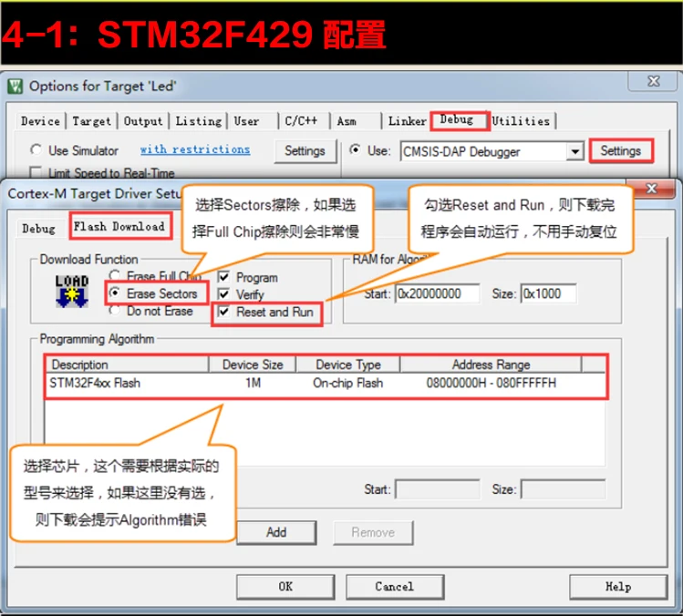683x616 pixels.
Task: Toggle the Program checkbox
Action: (224, 277)
